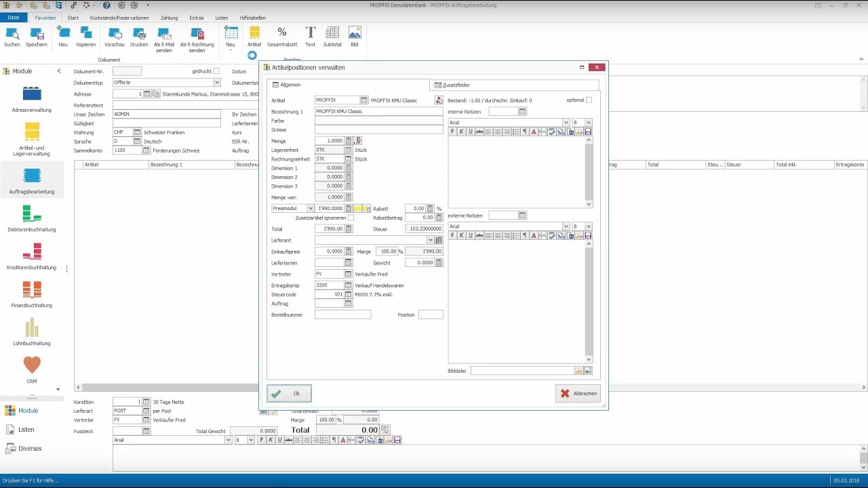Click the blue help question mark icon
The image size is (868, 488).
click(106, 5)
